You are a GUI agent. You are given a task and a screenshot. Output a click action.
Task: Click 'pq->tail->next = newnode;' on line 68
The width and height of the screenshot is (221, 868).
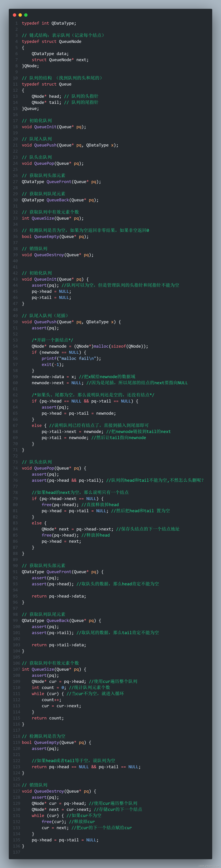pyautogui.click(x=73, y=432)
